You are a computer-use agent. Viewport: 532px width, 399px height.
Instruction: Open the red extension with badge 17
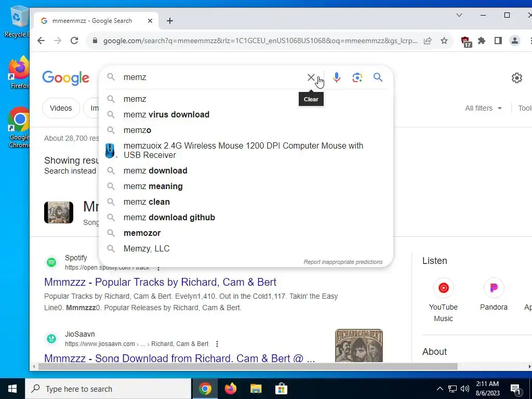467,42
